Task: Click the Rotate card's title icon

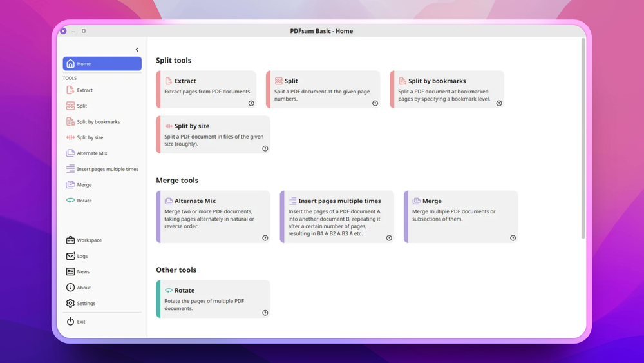Action: pos(168,291)
